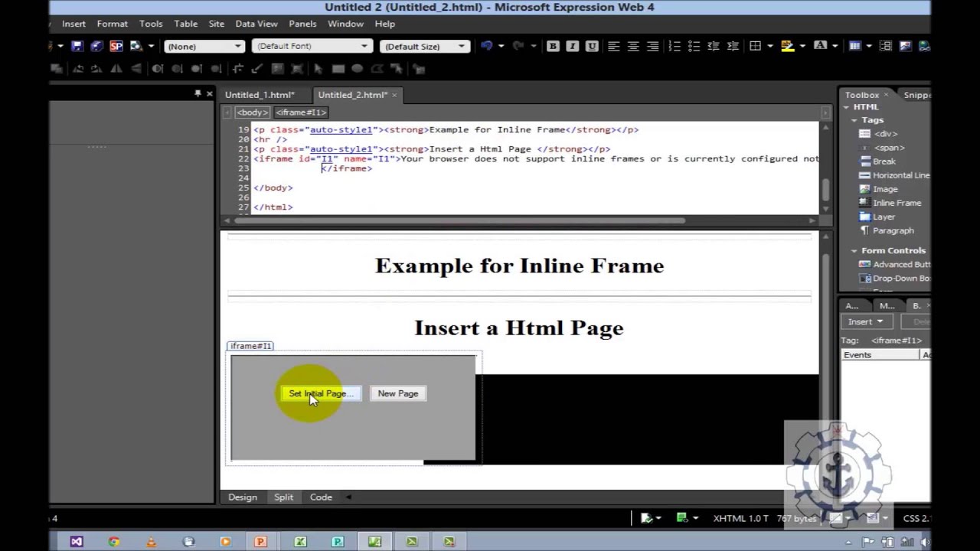Image resolution: width=980 pixels, height=551 pixels.
Task: Open the Data View menu
Action: tap(256, 24)
